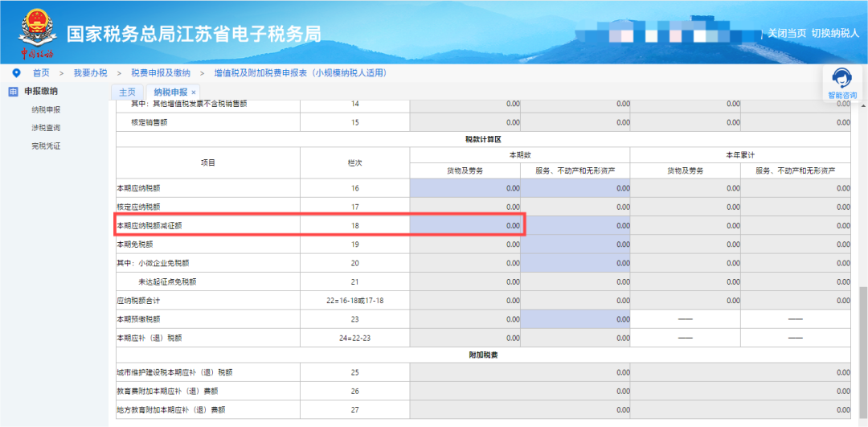Screen dimensions: 868x427
Task: Click 城市维护建设税本期应补（退）税额 label
Action: point(174,372)
